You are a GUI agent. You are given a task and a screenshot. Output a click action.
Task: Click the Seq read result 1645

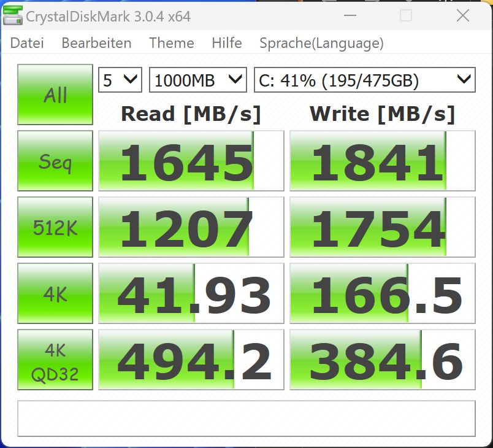click(x=191, y=161)
